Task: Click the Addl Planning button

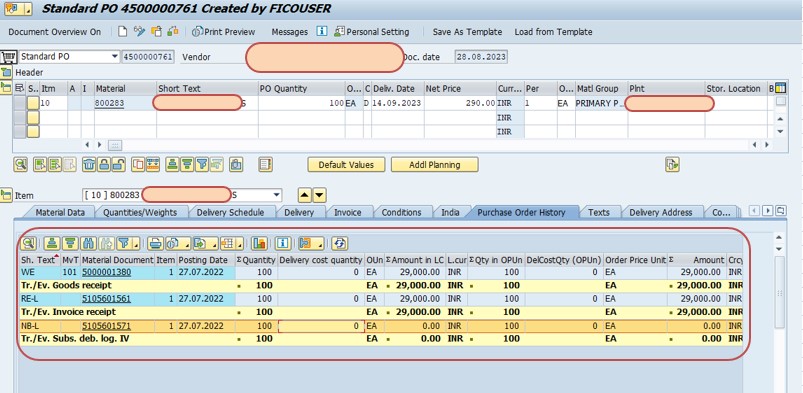Action: (x=435, y=165)
